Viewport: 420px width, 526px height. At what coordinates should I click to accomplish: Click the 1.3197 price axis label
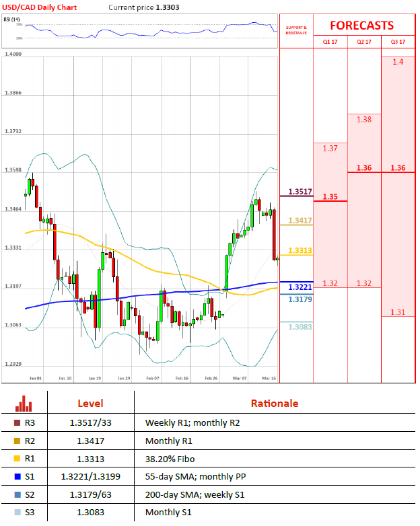click(13, 286)
